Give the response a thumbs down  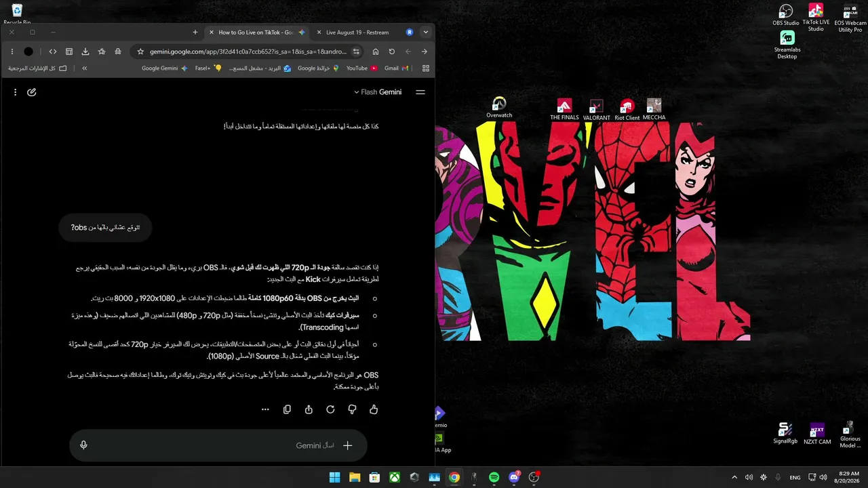[352, 409]
